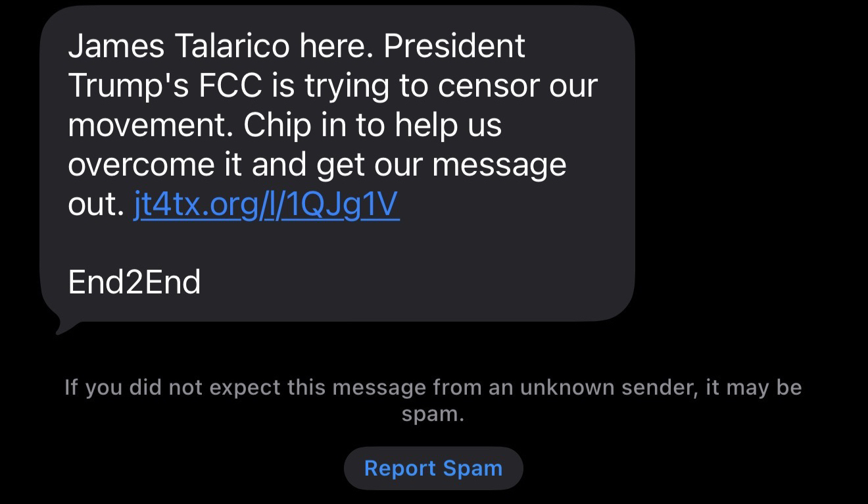Image resolution: width=868 pixels, height=504 pixels.
Task: Click the End2End text in the message
Action: click(134, 283)
